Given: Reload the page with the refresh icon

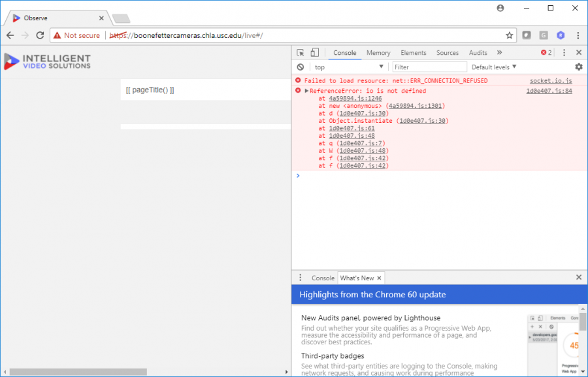Looking at the screenshot, I should [40, 35].
